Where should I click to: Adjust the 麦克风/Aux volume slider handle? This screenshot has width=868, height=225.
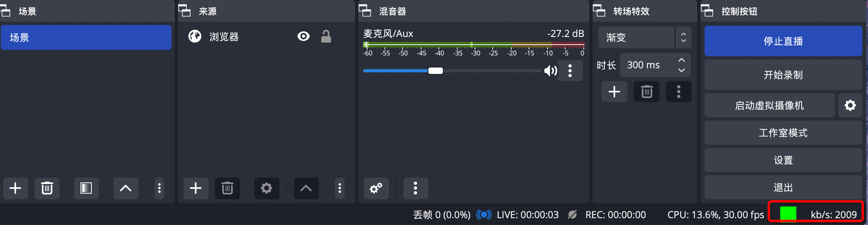436,71
